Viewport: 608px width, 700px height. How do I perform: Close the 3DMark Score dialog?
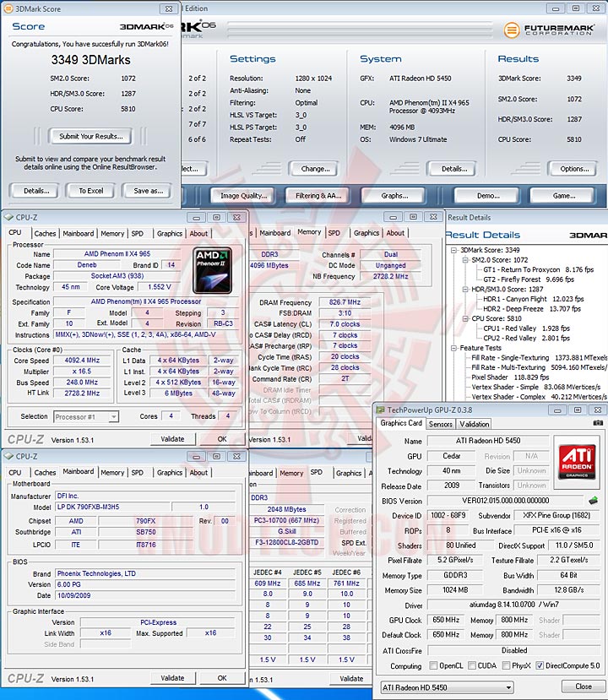[x=169, y=8]
